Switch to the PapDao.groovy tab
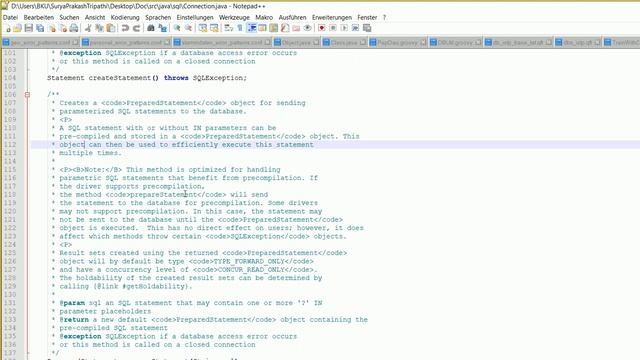640x360 pixels. (x=397, y=42)
